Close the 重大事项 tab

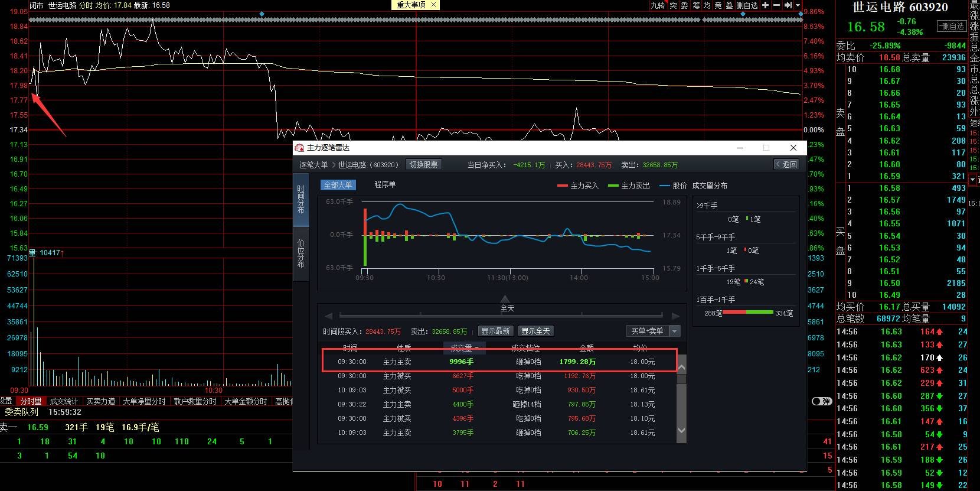click(x=433, y=5)
